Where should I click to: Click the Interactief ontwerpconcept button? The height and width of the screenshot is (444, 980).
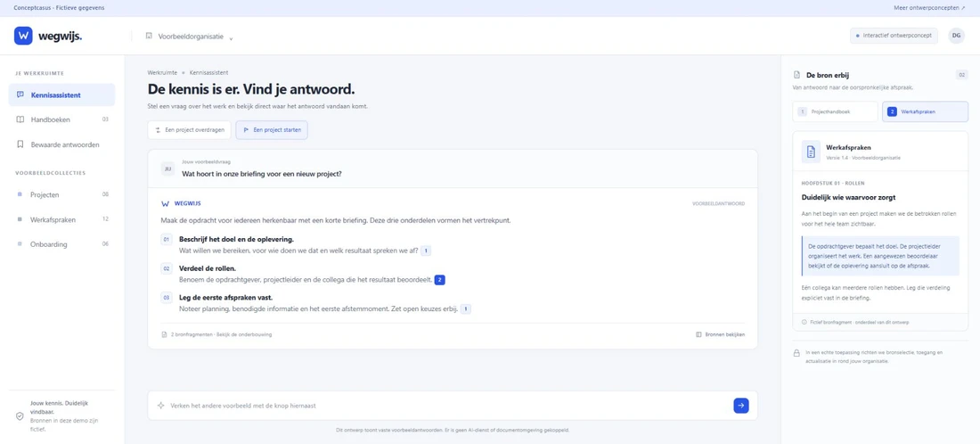pos(894,36)
